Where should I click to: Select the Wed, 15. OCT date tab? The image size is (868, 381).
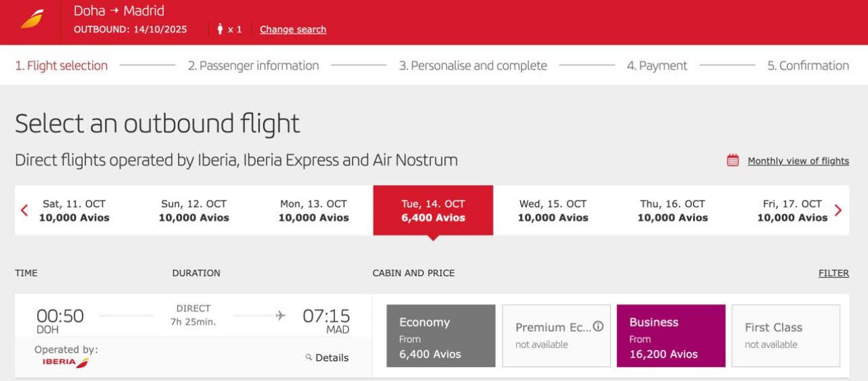[552, 210]
